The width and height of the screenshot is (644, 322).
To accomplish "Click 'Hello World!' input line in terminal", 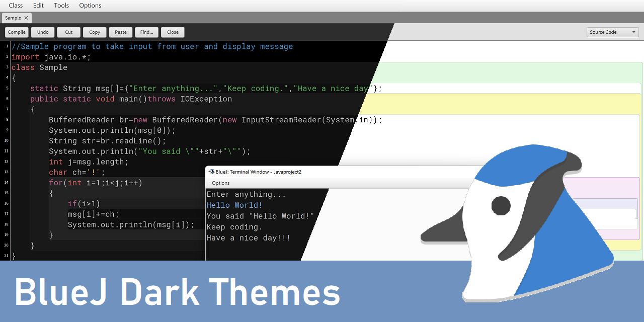I will tap(234, 205).
